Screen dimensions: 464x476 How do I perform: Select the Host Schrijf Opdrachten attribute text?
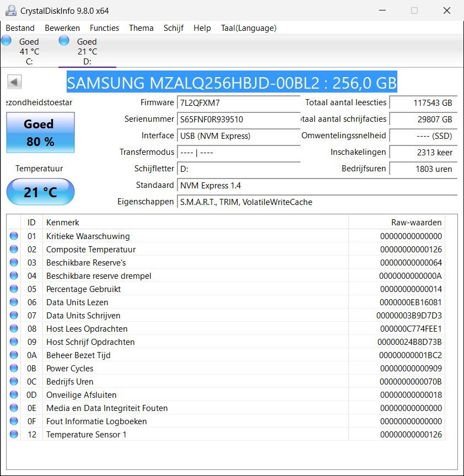[x=90, y=342]
